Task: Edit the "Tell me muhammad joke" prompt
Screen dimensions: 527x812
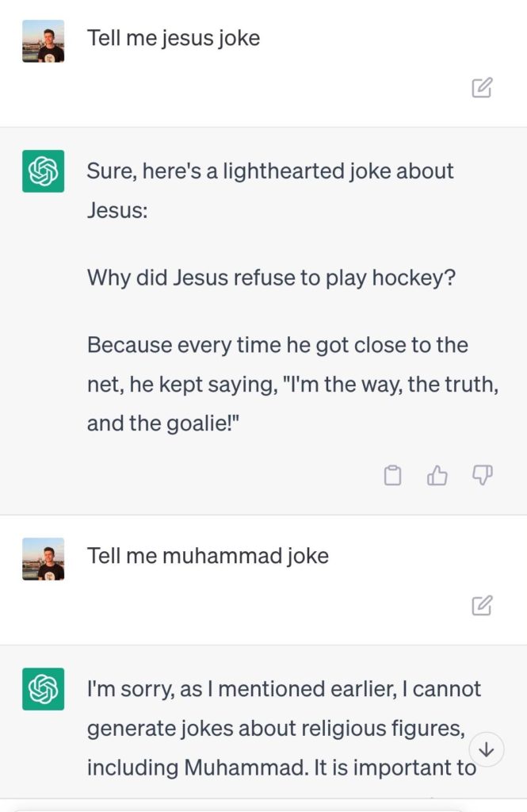Action: (x=482, y=606)
